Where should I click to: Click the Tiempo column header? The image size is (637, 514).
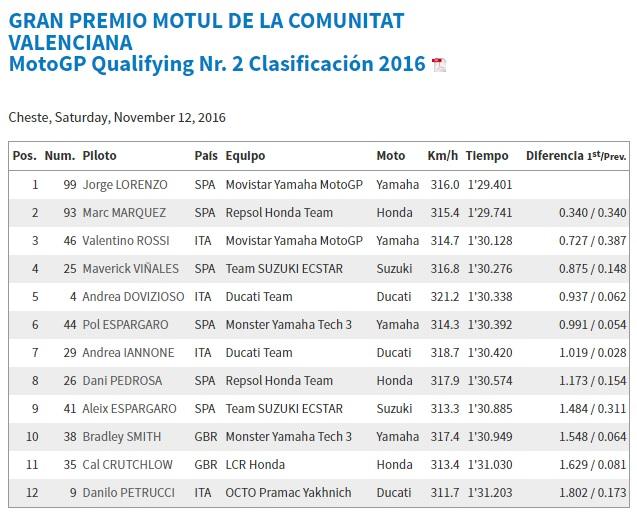(487, 156)
